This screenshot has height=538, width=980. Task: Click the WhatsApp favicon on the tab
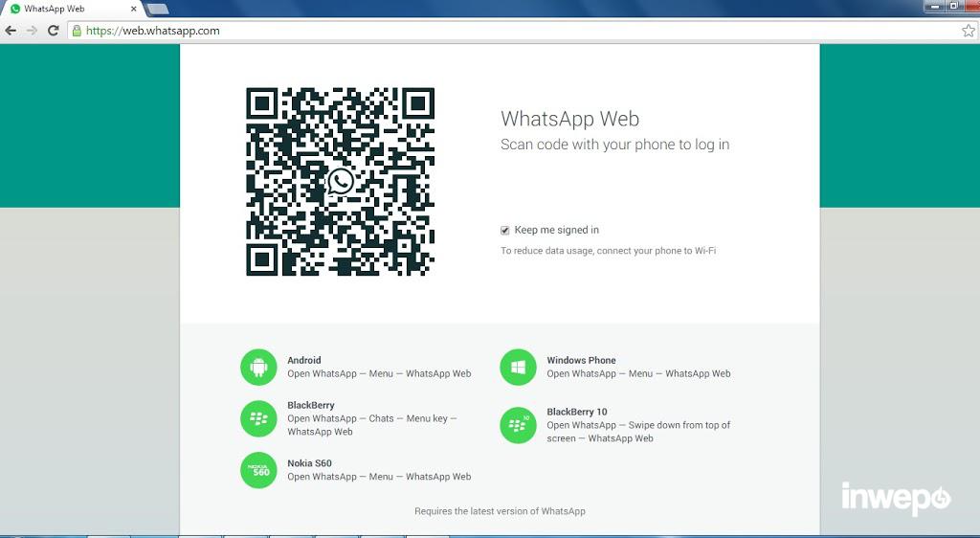click(15, 9)
